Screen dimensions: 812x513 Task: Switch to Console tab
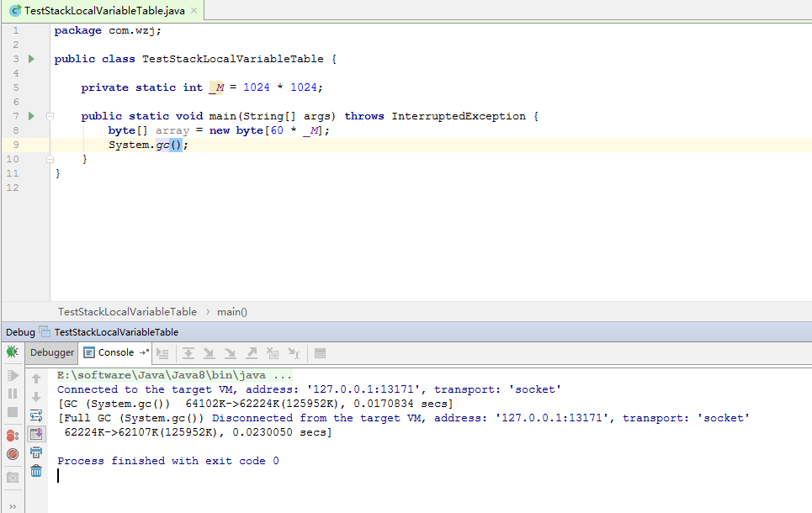pyautogui.click(x=116, y=352)
